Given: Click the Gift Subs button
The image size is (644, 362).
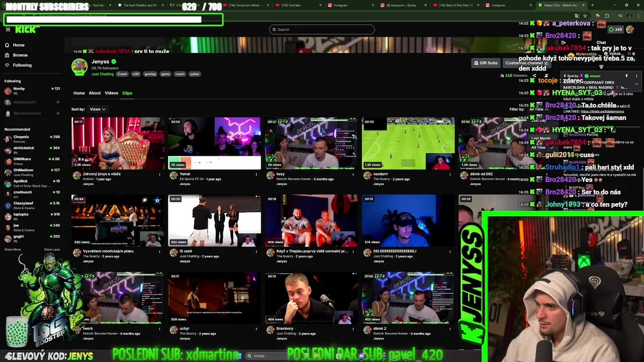Looking at the screenshot, I should click(x=486, y=63).
